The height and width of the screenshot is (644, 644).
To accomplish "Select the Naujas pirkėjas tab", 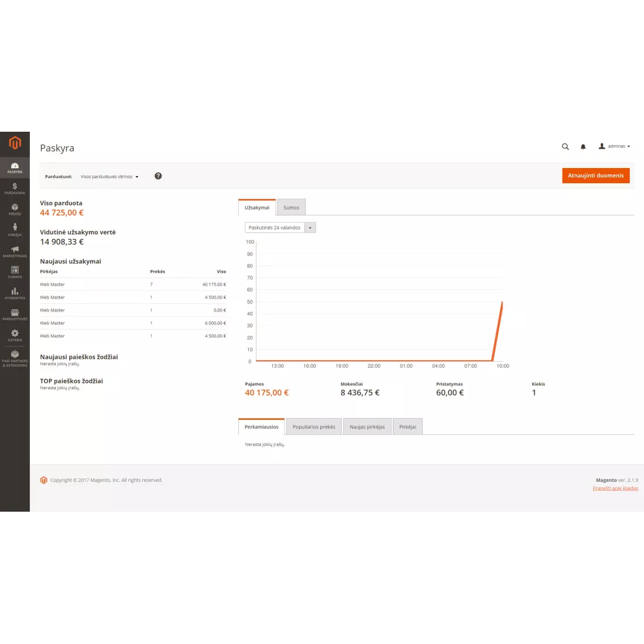I will click(367, 427).
